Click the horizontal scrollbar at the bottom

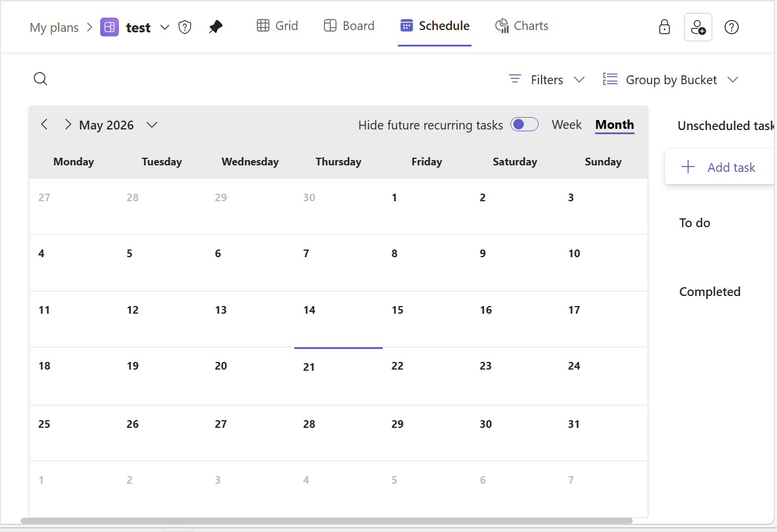(327, 521)
